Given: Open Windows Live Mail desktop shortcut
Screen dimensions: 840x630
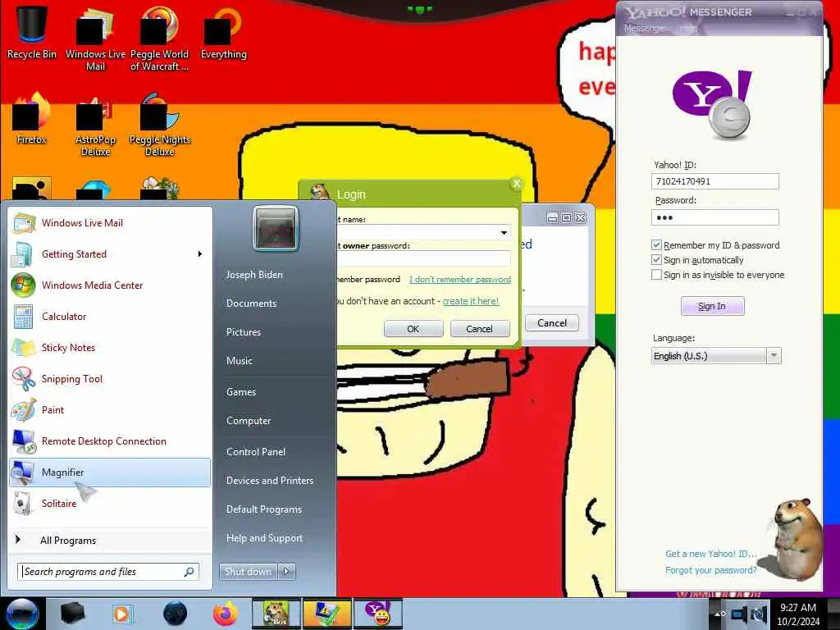Looking at the screenshot, I should [x=95, y=39].
